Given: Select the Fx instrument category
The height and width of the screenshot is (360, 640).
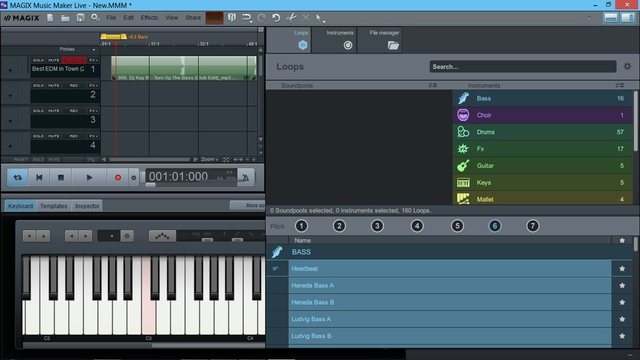Looking at the screenshot, I should pyautogui.click(x=543, y=149).
